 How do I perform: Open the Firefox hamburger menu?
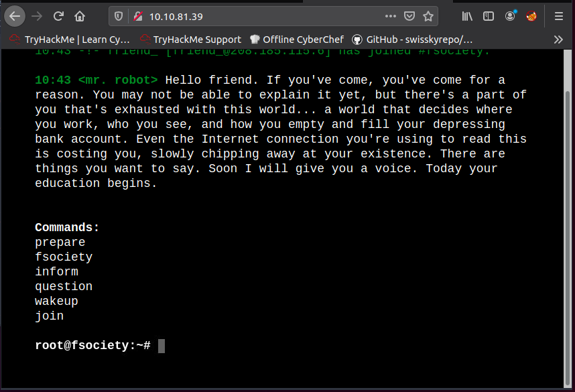coord(558,16)
